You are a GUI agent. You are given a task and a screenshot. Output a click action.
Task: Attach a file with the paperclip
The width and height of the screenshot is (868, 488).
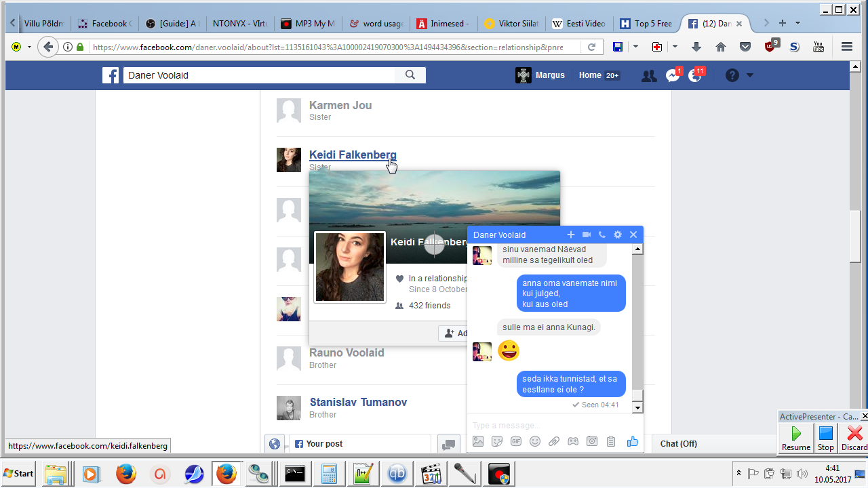[x=554, y=441]
